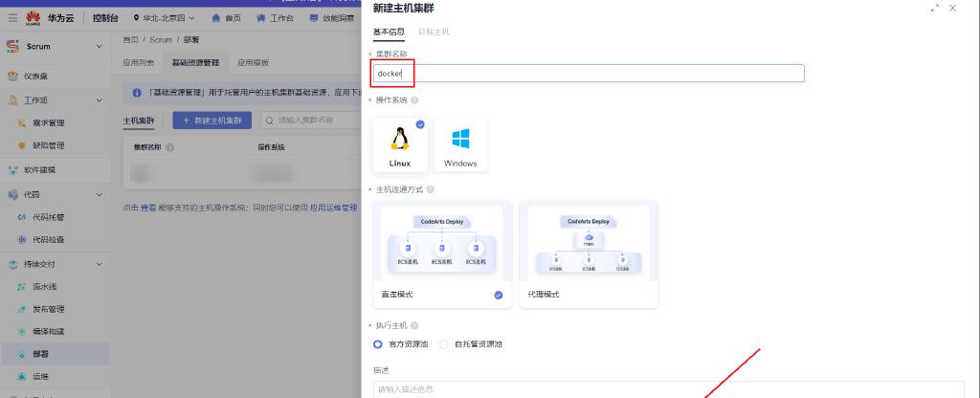Switch to the 基础资源管理 tab
The height and width of the screenshot is (398, 980).
coord(195,62)
